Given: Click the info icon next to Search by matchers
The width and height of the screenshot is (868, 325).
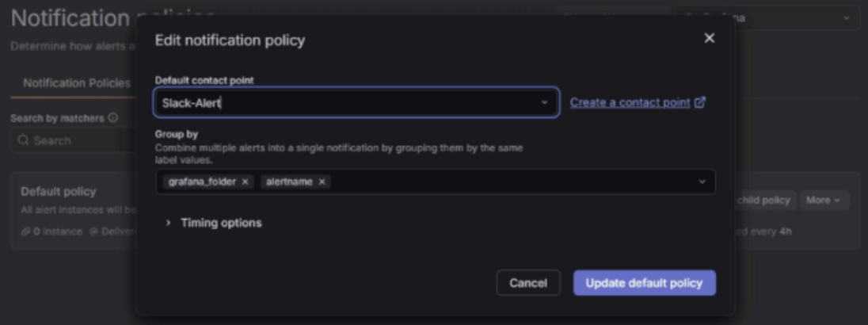Looking at the screenshot, I should [x=113, y=118].
